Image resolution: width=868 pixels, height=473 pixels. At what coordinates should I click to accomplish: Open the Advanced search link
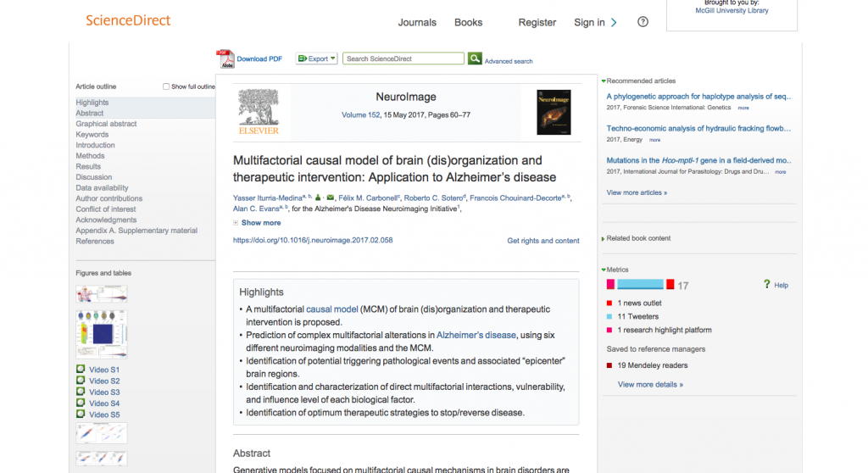(x=509, y=61)
